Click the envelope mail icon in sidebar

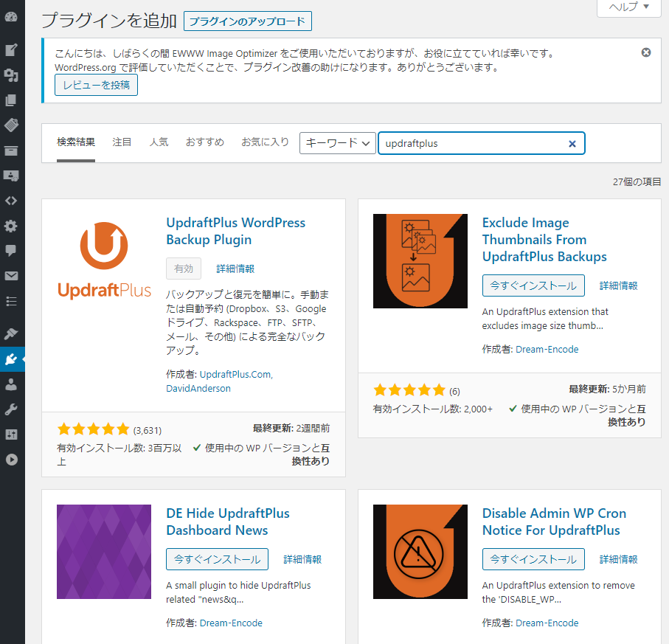[11, 276]
